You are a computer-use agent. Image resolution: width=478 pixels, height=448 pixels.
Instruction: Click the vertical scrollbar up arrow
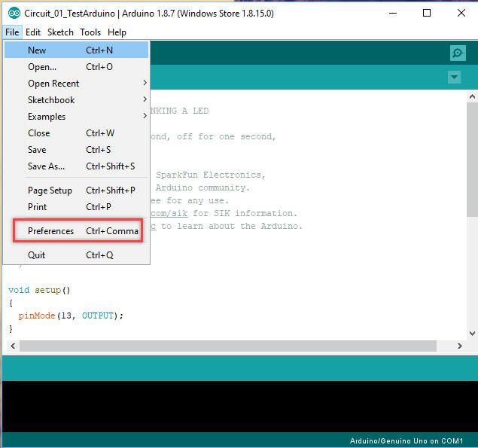pos(472,96)
